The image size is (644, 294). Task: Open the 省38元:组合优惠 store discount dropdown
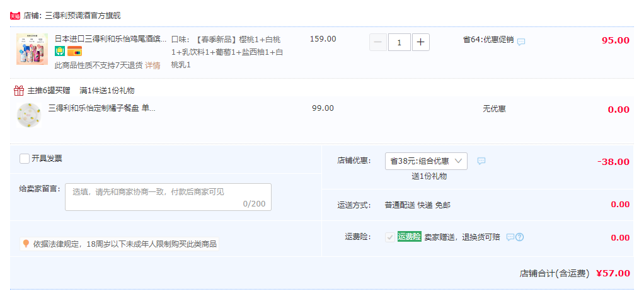coord(426,161)
